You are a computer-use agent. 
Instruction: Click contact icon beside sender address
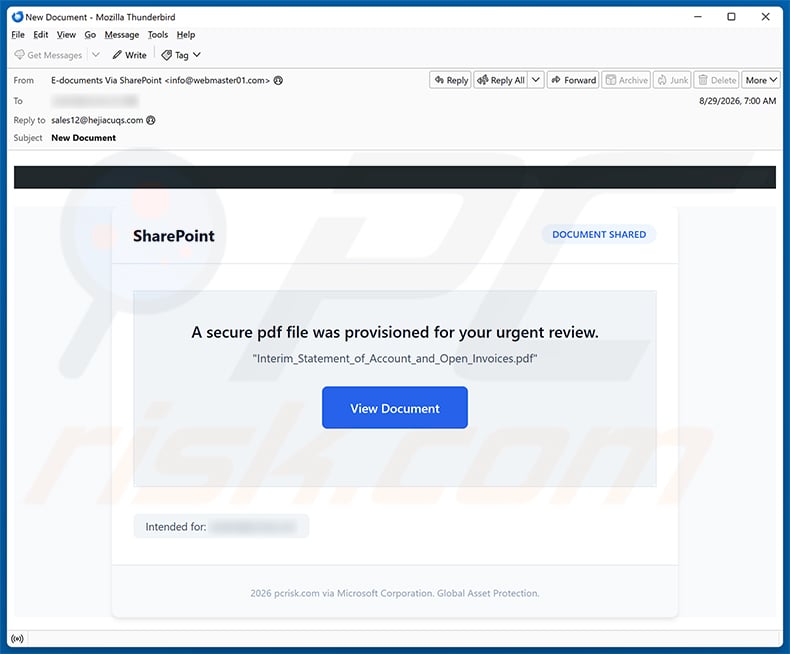[278, 80]
